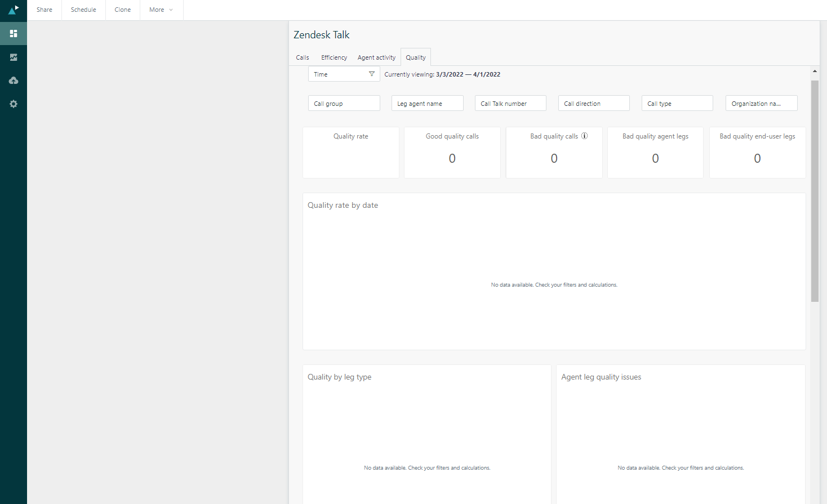Select the Quality tab
Screen dimensions: 827x504
coord(416,57)
